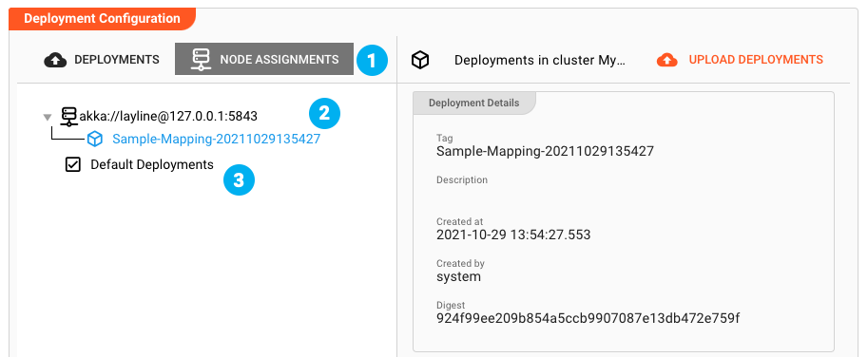The width and height of the screenshot is (868, 357).
Task: Click the Digest hash value text
Action: [588, 319]
